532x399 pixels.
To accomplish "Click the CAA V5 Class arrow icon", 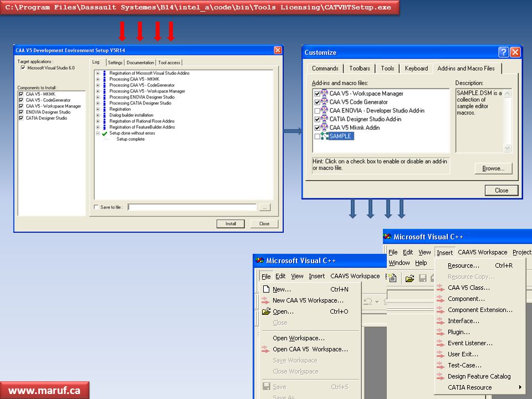I will [x=441, y=288].
